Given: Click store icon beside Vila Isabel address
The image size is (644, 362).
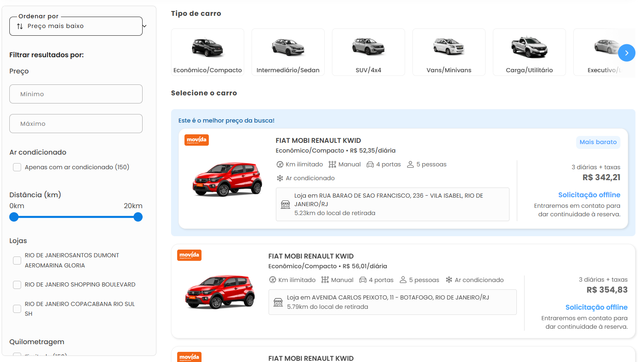Looking at the screenshot, I should [286, 204].
